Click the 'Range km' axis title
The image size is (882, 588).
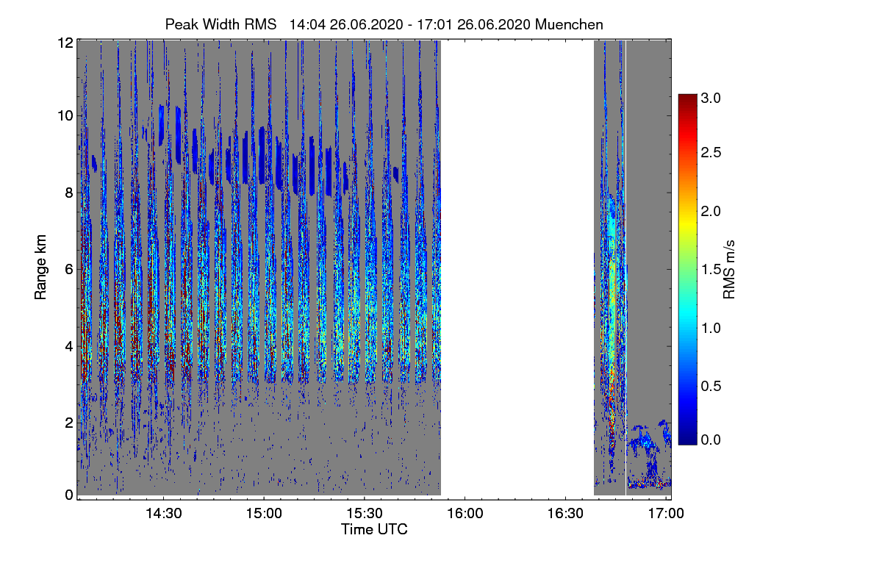click(40, 268)
